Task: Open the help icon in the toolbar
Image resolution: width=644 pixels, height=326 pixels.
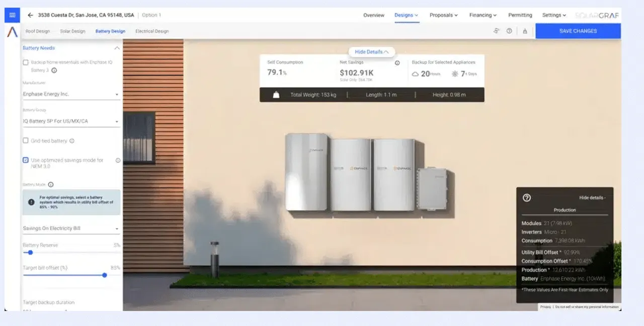Action: point(510,31)
